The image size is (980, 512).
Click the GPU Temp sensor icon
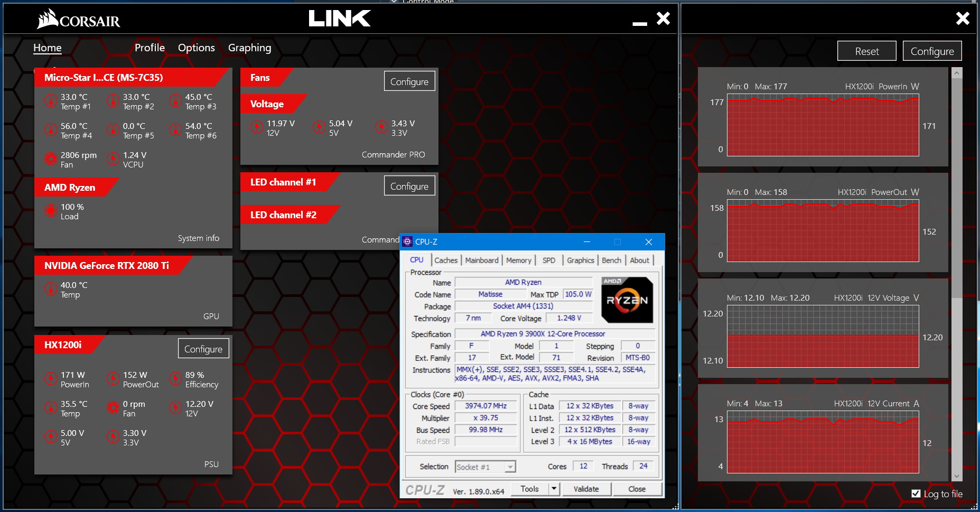[51, 289]
